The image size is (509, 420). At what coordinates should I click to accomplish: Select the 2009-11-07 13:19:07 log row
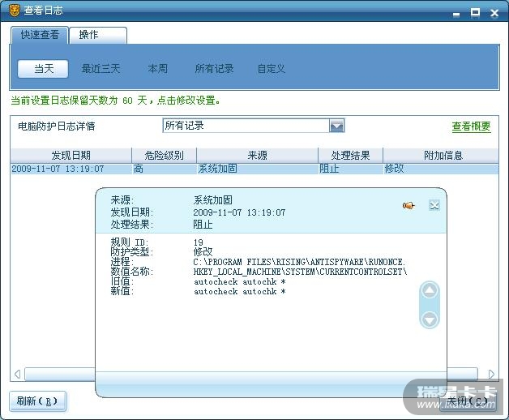[254, 169]
